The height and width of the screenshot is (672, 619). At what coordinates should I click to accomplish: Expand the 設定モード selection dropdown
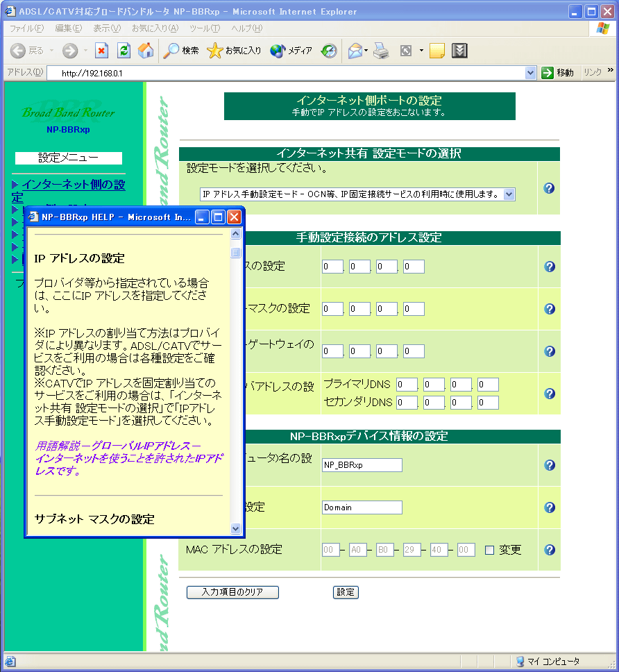click(x=509, y=194)
